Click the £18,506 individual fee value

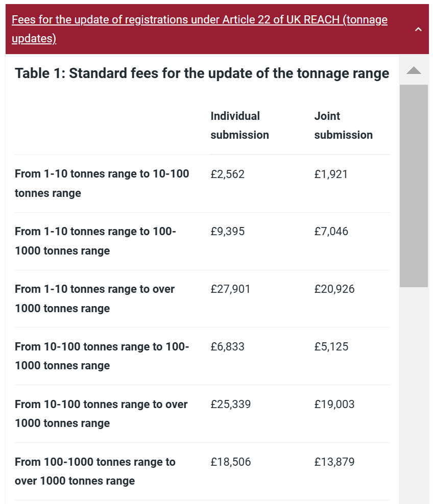[x=231, y=462]
